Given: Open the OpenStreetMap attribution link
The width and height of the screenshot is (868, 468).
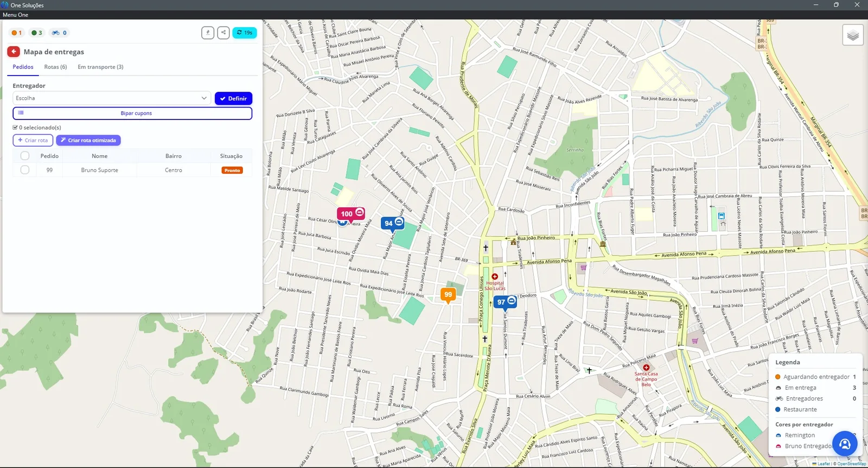Looking at the screenshot, I should click(852, 464).
